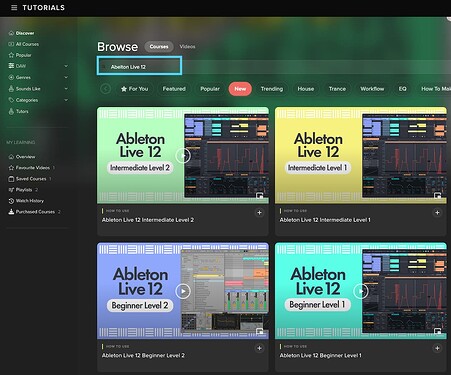Select the Courses toggle next to Browse
451x375 pixels.
click(159, 47)
